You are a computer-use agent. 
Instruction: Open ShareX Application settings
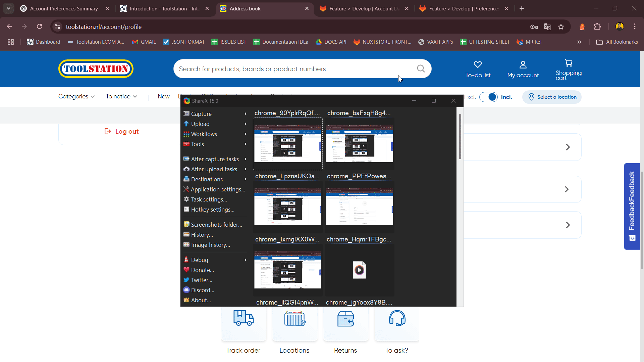click(x=218, y=189)
